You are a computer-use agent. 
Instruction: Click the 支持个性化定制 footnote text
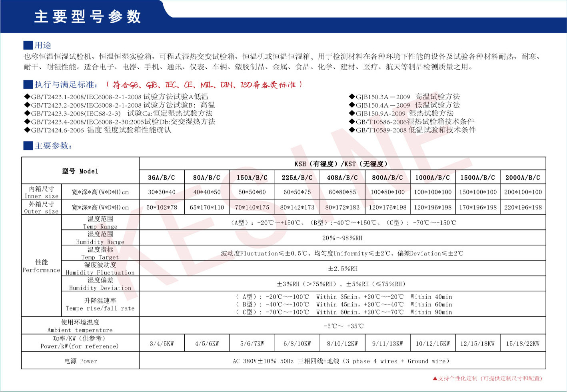click(x=487, y=378)
